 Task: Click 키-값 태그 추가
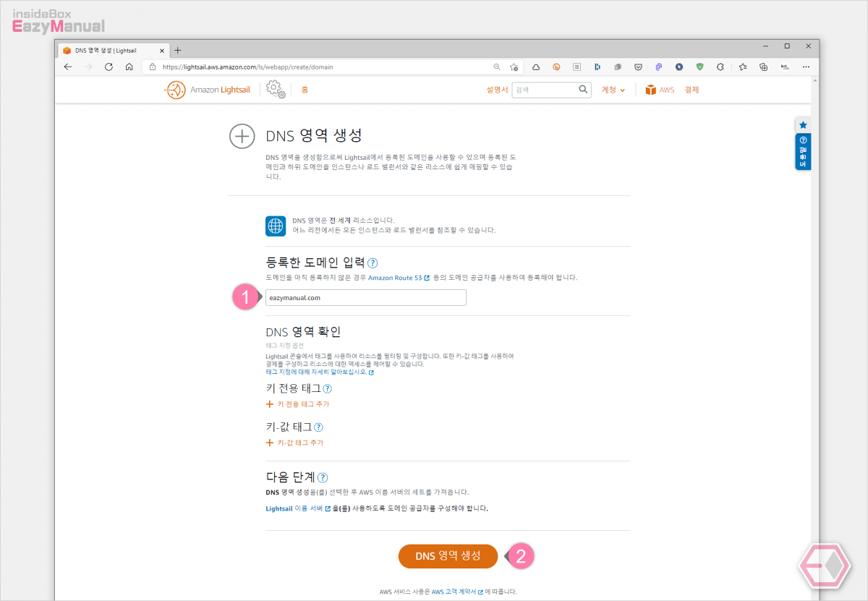pyautogui.click(x=294, y=443)
